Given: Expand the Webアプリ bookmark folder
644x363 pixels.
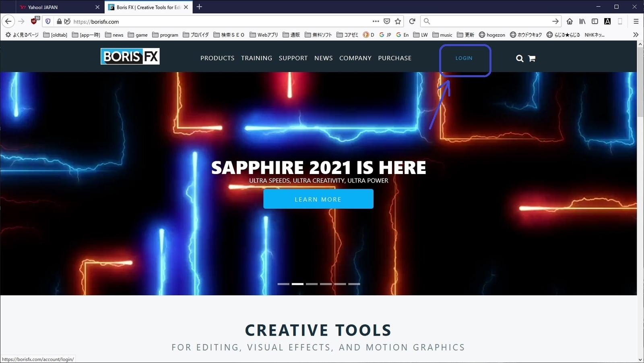Looking at the screenshot, I should (x=264, y=35).
